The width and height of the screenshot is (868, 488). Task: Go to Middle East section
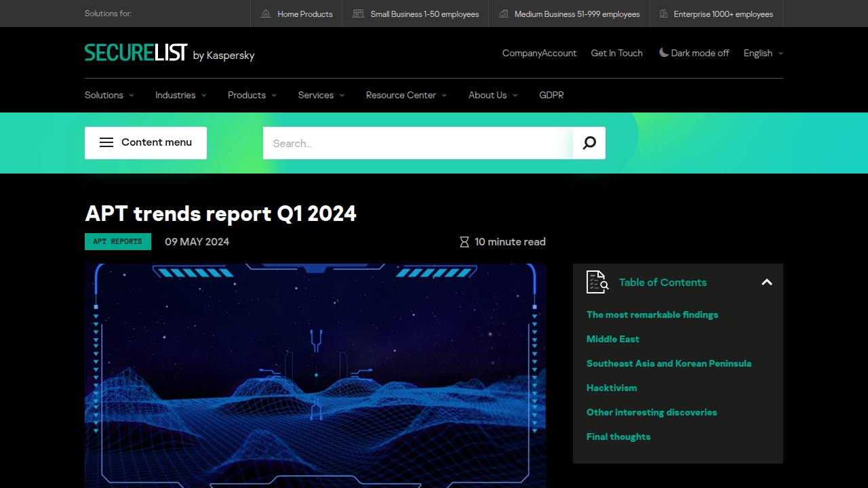tap(613, 339)
